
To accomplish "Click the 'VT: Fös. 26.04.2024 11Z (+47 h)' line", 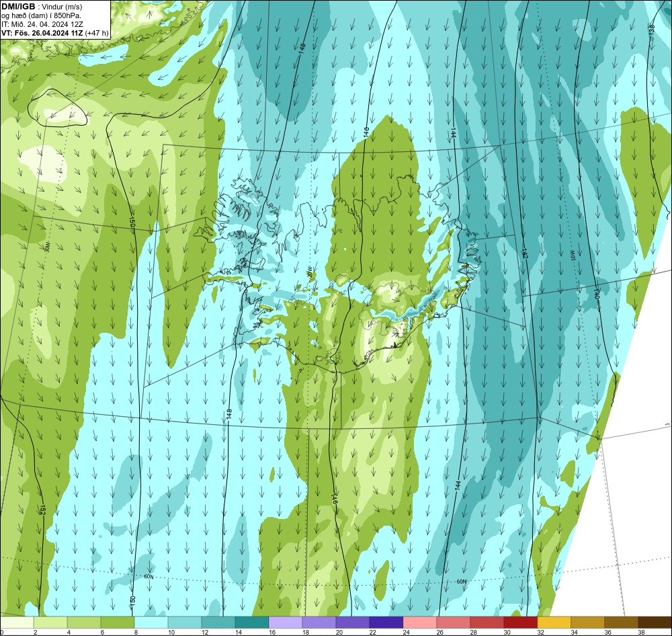I will click(x=55, y=33).
